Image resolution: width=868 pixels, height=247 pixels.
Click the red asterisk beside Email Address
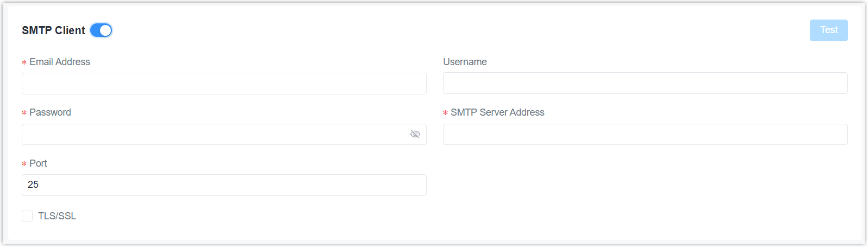click(24, 63)
